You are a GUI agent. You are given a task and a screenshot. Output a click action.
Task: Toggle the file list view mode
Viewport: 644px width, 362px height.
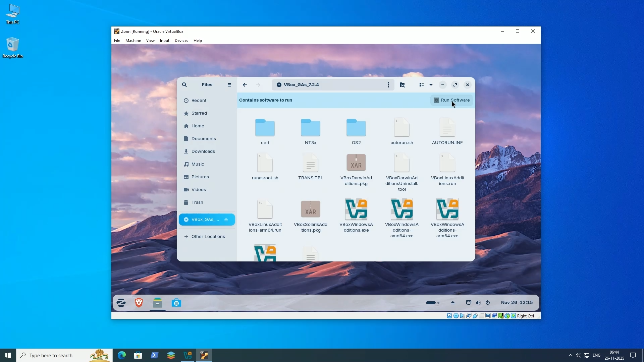(x=421, y=84)
